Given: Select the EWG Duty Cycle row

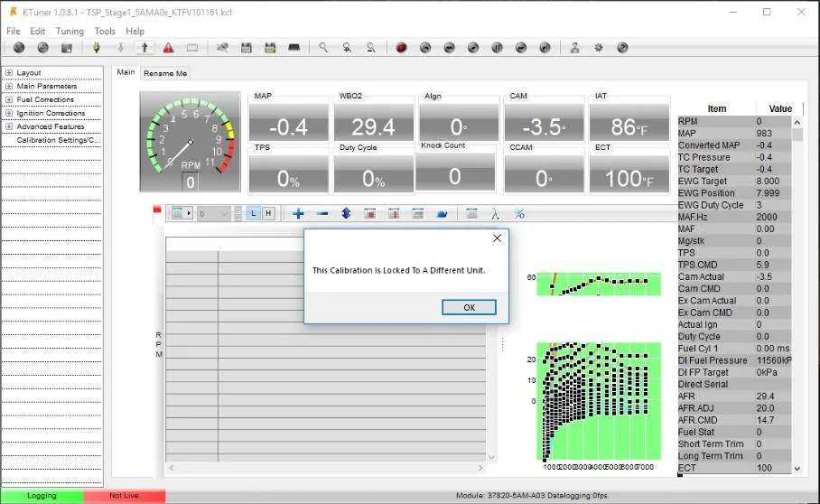Looking at the screenshot, I should [734, 205].
